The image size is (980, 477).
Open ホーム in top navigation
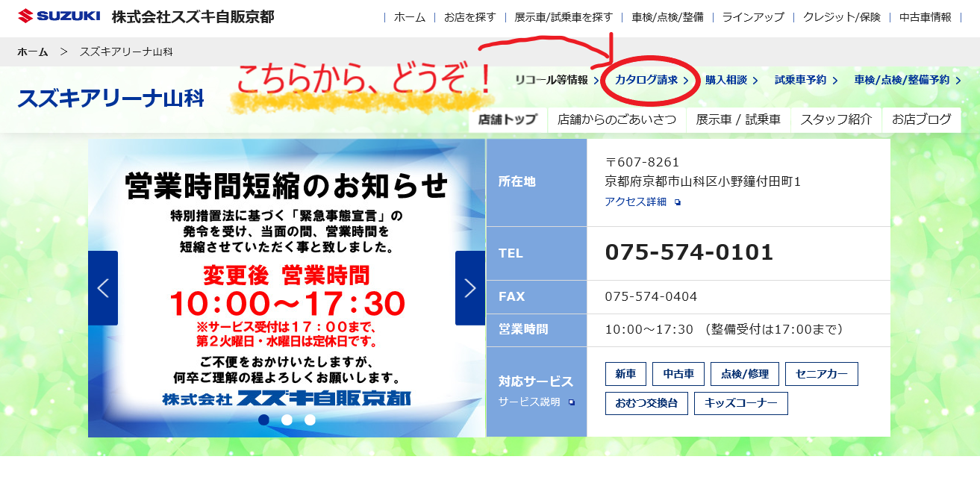(x=410, y=17)
